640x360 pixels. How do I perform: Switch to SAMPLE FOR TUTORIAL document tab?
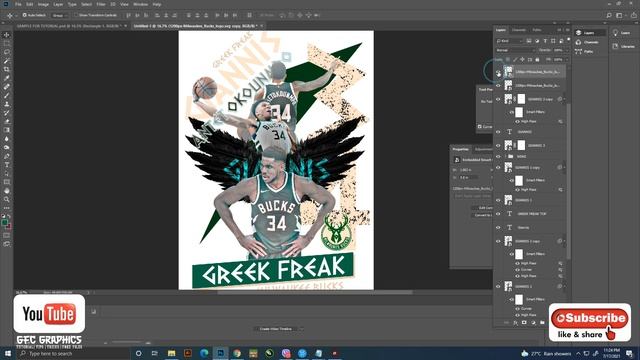pyautogui.click(x=68, y=26)
